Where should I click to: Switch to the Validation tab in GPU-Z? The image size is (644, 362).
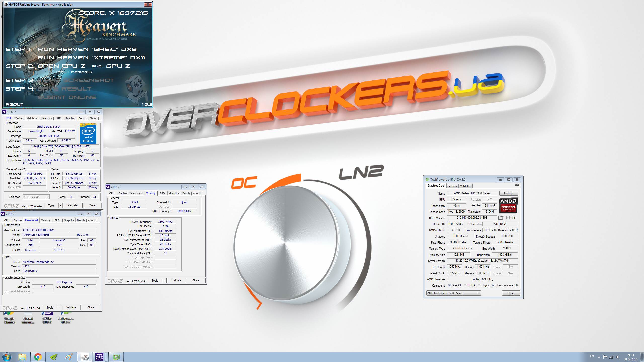466,186
